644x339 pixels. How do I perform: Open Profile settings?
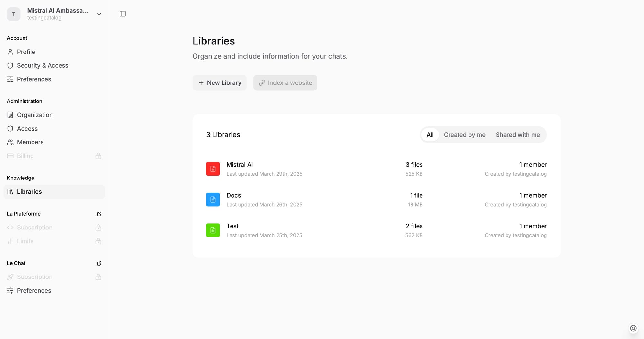click(x=54, y=52)
